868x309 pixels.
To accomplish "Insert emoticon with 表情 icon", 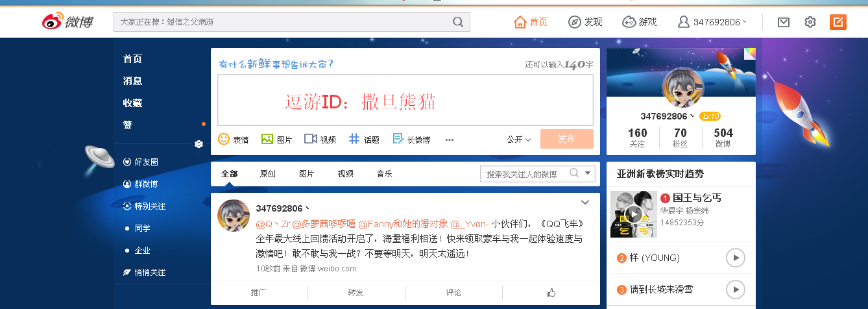I will point(224,139).
